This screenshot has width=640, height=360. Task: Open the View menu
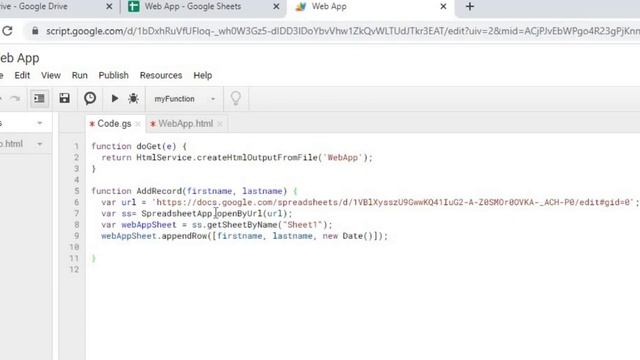point(51,76)
